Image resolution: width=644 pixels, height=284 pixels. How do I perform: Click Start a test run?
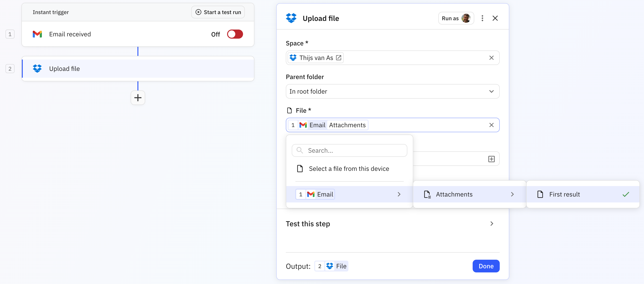(218, 12)
